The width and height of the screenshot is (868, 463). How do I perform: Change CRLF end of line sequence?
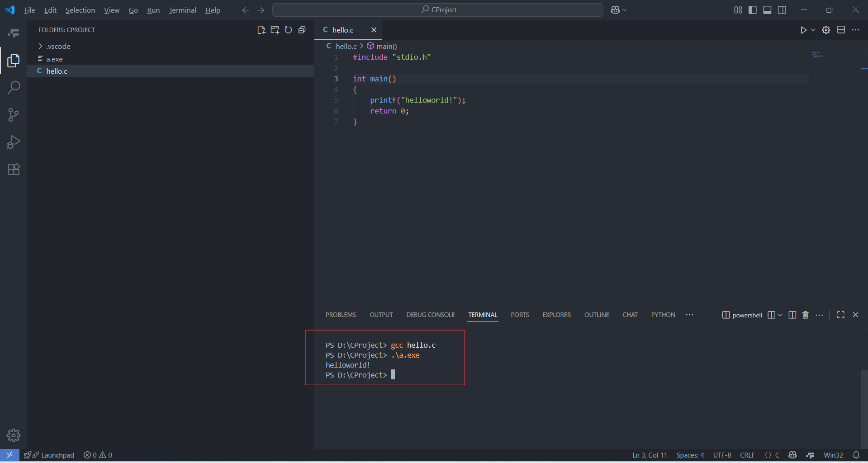point(747,455)
